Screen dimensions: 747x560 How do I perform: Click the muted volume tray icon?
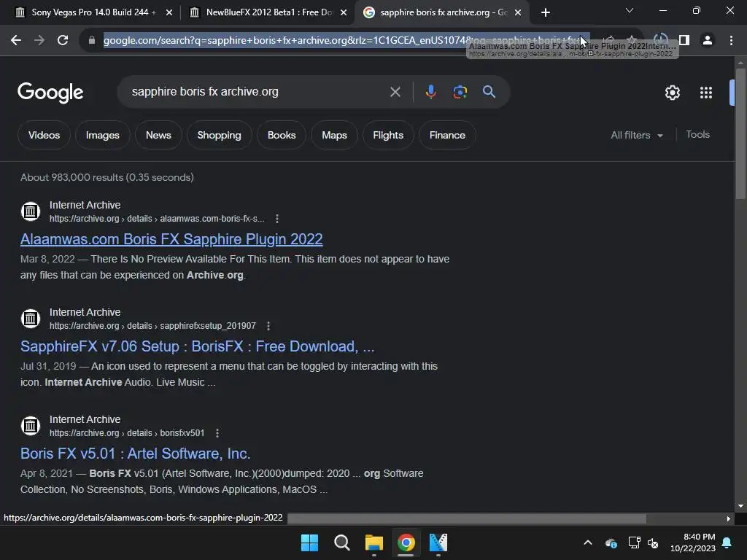pyautogui.click(x=653, y=542)
